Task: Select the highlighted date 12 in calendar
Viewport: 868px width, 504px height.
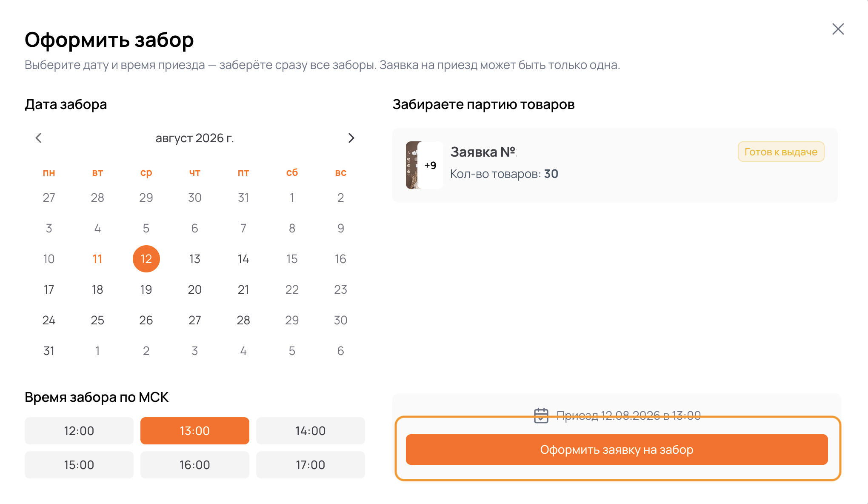Action: coord(146,259)
